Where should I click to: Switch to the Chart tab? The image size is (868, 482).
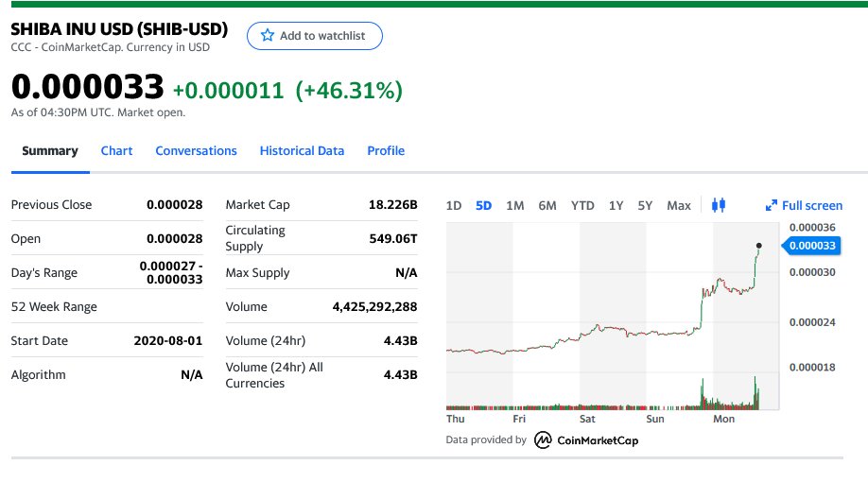point(116,150)
